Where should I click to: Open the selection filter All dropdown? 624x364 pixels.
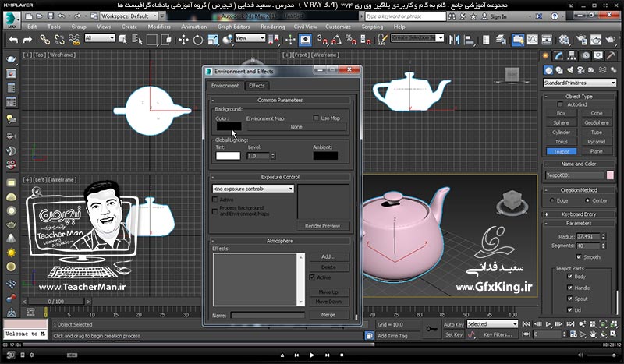[x=100, y=37]
